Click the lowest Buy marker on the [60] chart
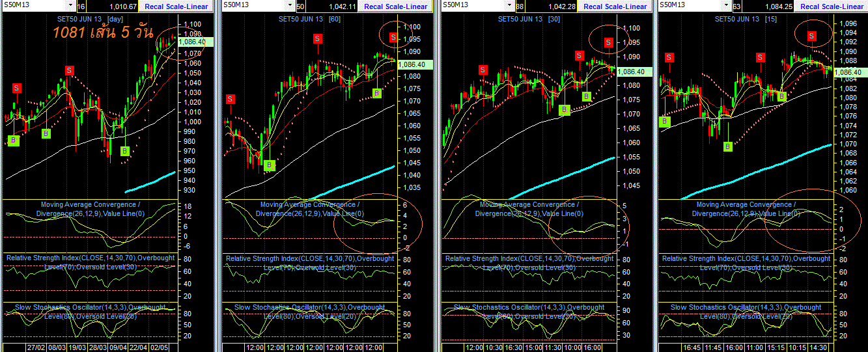This screenshot has width=868, height=352. click(x=270, y=165)
